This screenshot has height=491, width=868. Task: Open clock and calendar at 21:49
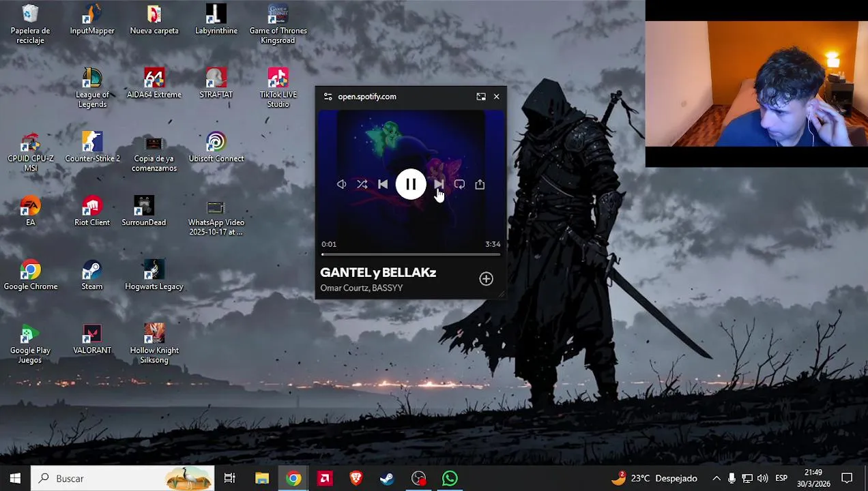813,478
